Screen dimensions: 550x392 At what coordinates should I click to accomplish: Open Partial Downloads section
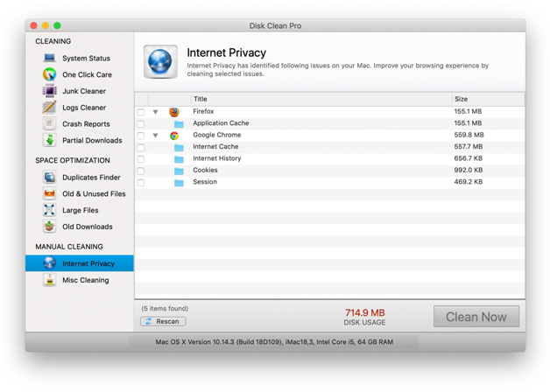[x=92, y=141]
